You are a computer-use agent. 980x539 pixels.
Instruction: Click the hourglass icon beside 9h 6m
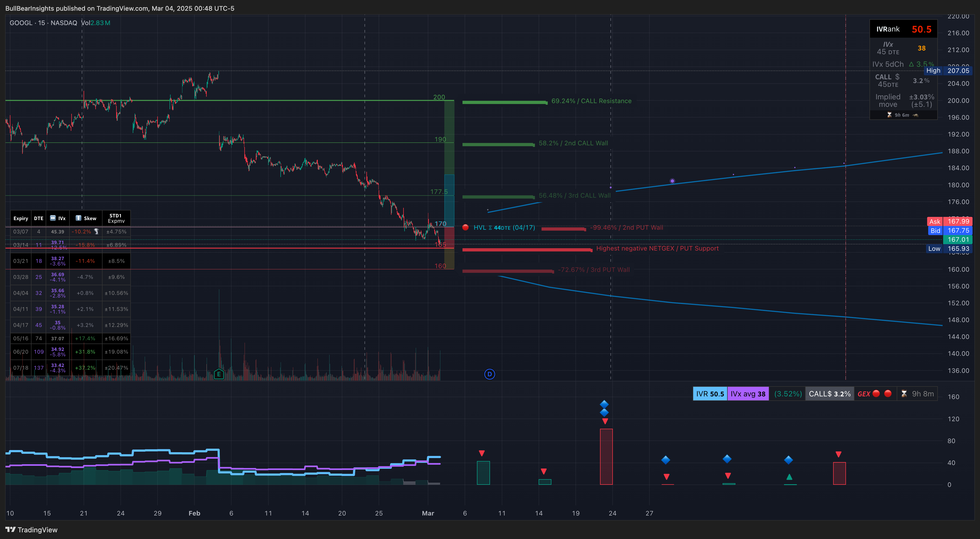click(x=889, y=115)
